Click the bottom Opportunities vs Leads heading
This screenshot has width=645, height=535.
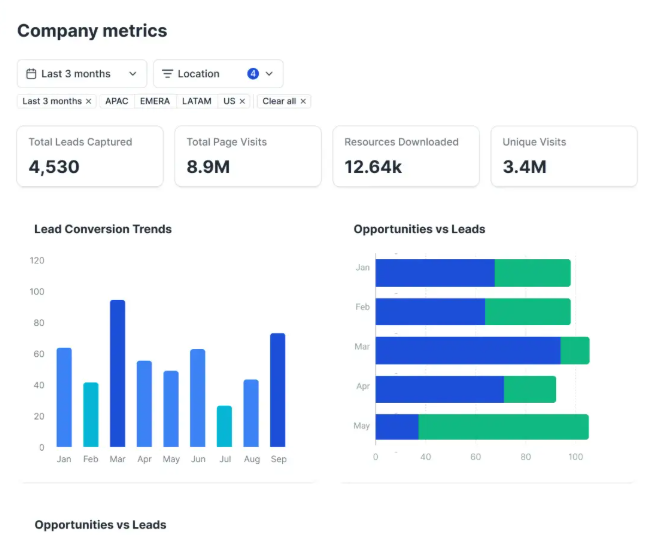tap(100, 525)
